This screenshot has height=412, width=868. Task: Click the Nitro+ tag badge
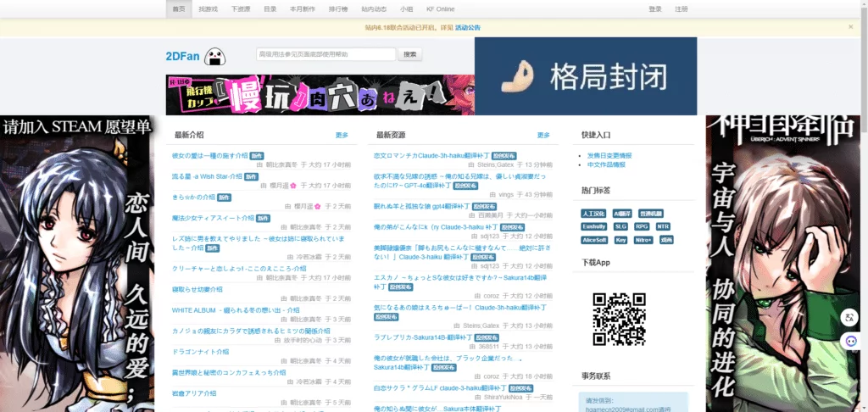tap(643, 240)
